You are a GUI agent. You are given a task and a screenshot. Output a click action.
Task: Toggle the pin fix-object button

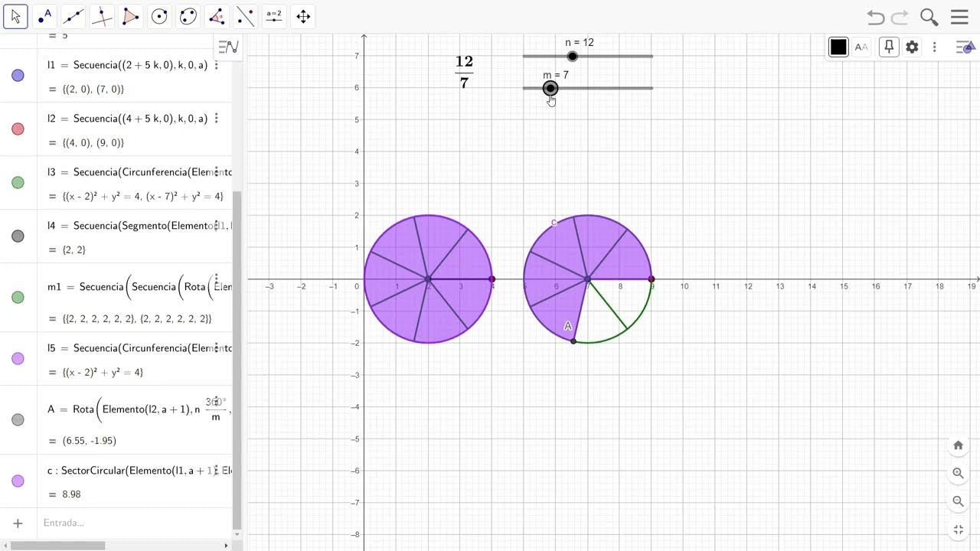[x=889, y=47]
